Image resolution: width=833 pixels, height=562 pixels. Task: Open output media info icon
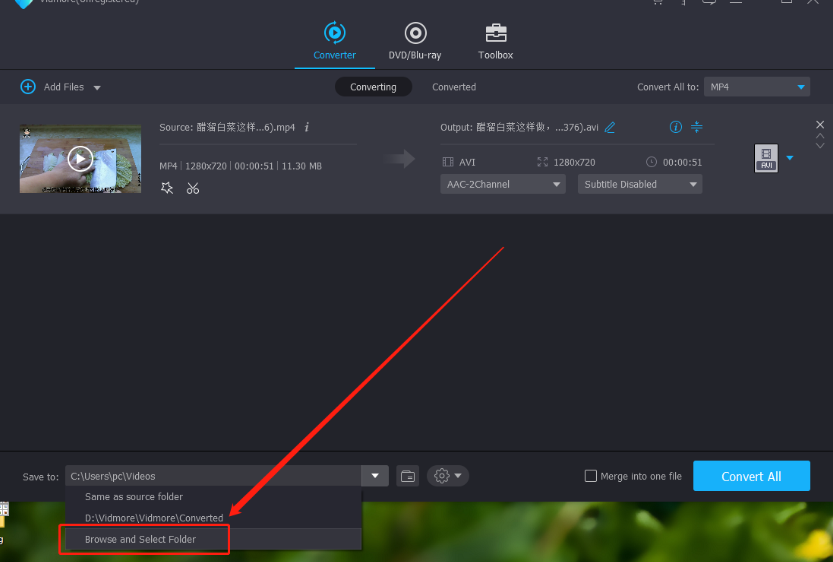(x=675, y=126)
